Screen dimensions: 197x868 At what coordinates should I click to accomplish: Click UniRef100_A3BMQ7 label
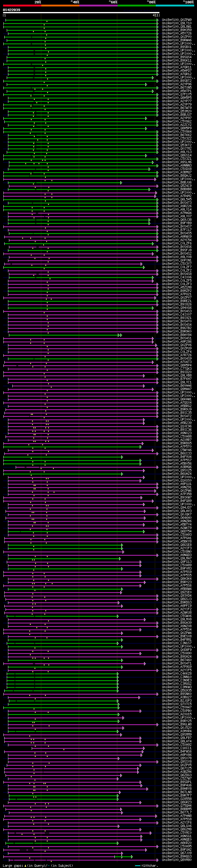click(176, 172)
